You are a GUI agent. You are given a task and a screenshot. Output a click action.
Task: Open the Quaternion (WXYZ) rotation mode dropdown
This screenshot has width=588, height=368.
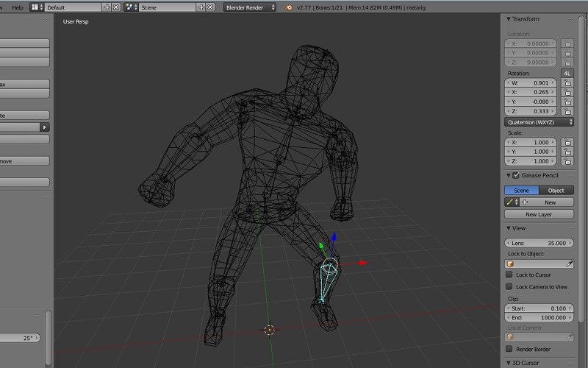click(539, 121)
